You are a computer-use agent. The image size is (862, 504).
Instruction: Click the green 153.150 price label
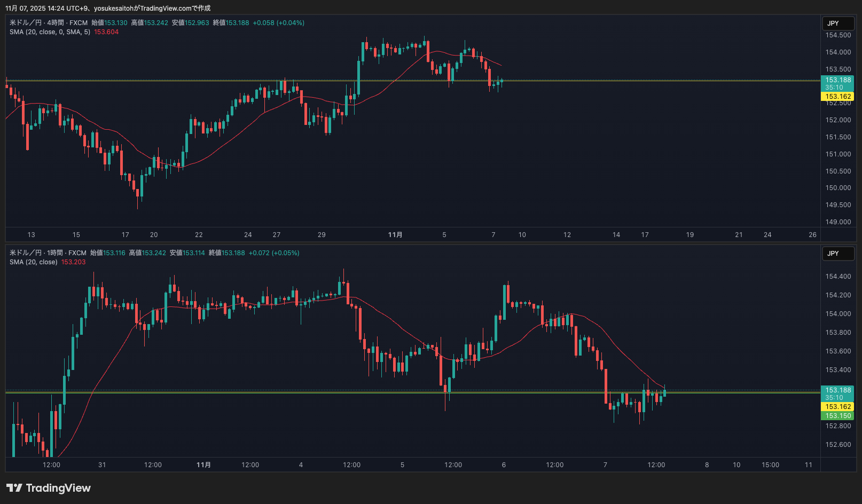837,416
